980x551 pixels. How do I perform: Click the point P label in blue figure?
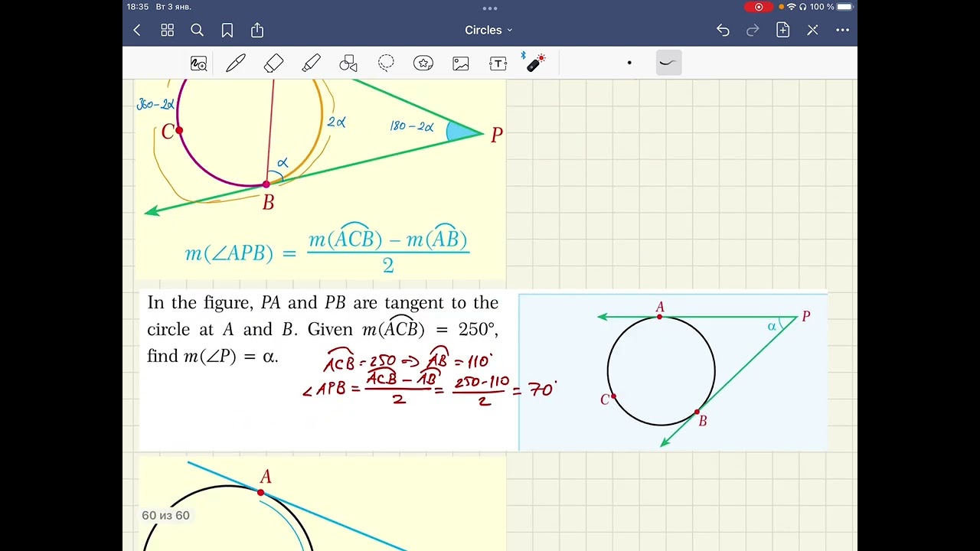805,316
